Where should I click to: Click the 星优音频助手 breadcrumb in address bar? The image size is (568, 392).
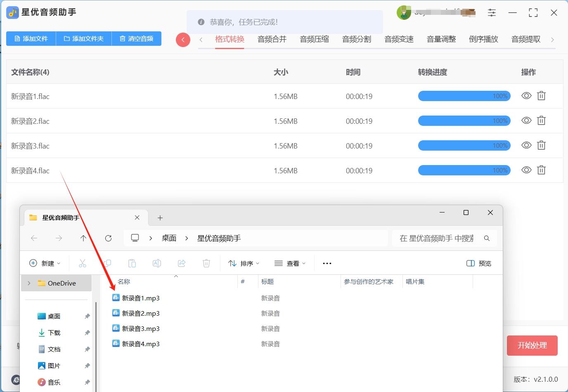coord(219,238)
